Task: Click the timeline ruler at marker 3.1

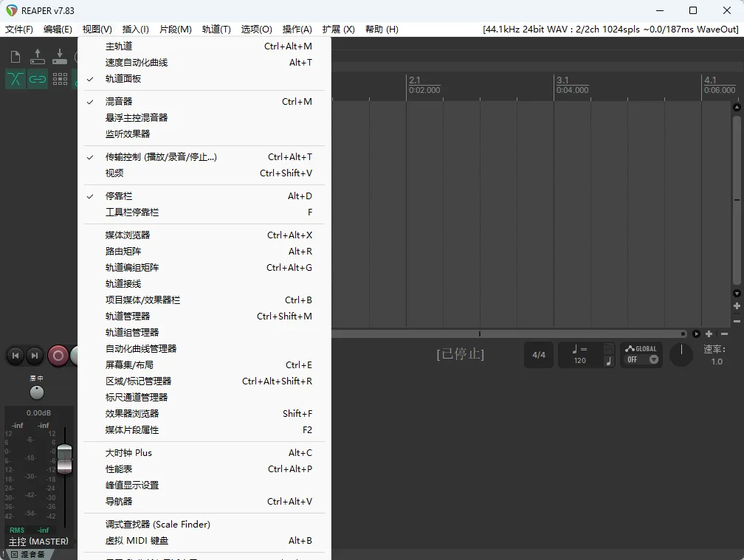Action: [562, 80]
